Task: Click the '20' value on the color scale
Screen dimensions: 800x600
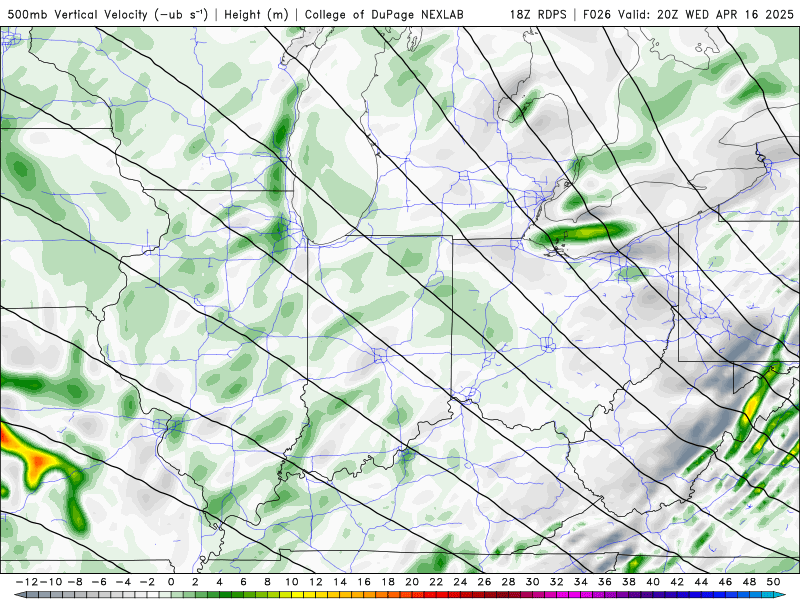Action: 412,582
